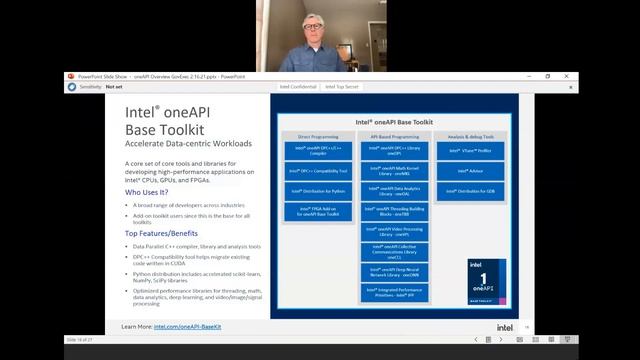Open the intel.com/oneAPI-BaseKit link

coord(187,327)
